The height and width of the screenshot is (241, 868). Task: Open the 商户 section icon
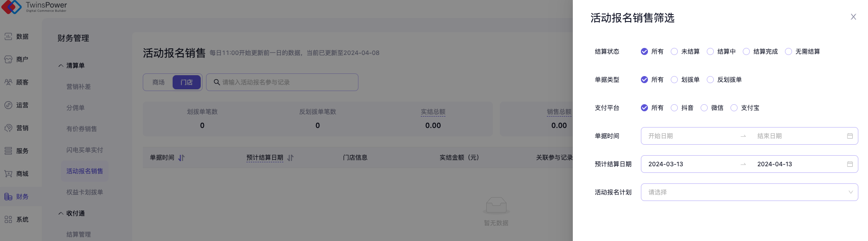click(8, 59)
